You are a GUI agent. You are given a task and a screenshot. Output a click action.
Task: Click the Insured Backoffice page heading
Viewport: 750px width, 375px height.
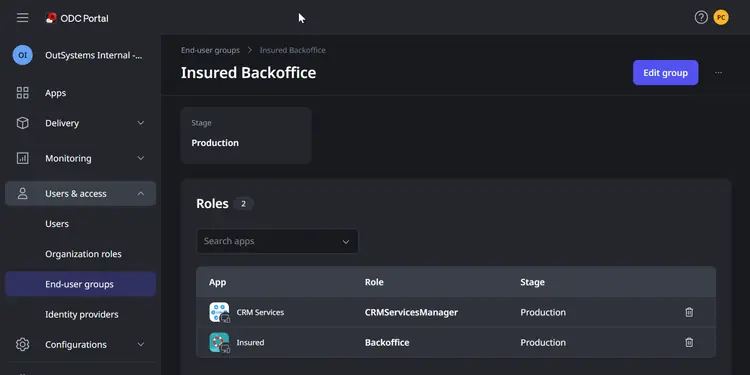[x=248, y=73]
